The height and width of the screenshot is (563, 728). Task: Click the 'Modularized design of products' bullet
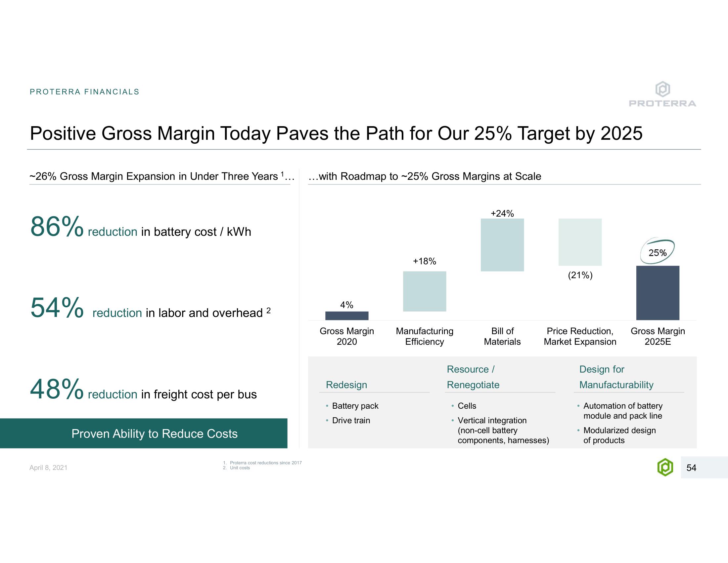tap(619, 435)
